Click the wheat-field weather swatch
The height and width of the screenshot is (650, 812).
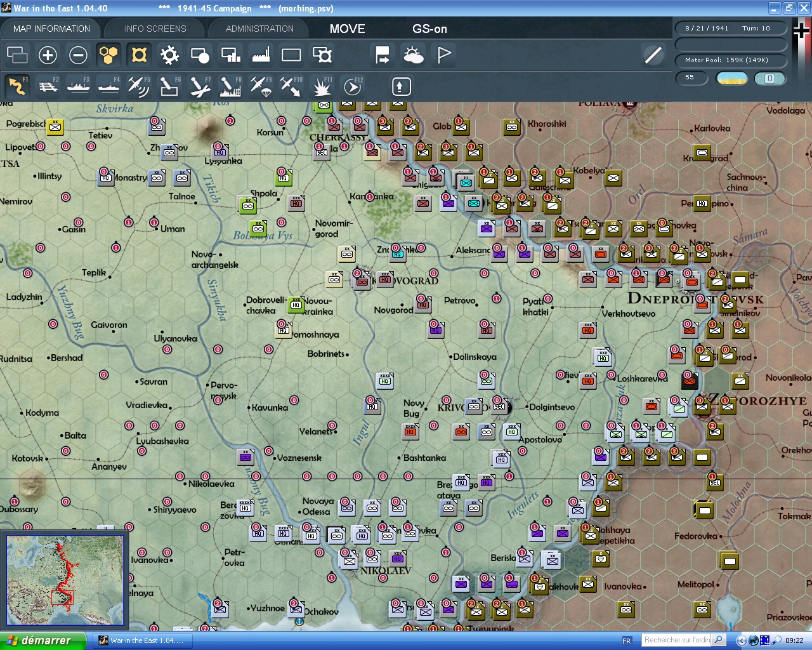[731, 78]
